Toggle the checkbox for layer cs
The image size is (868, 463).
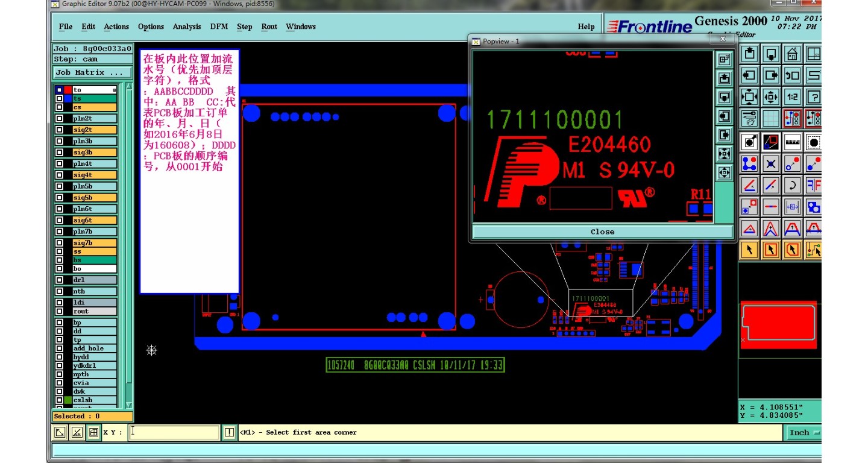coord(59,107)
